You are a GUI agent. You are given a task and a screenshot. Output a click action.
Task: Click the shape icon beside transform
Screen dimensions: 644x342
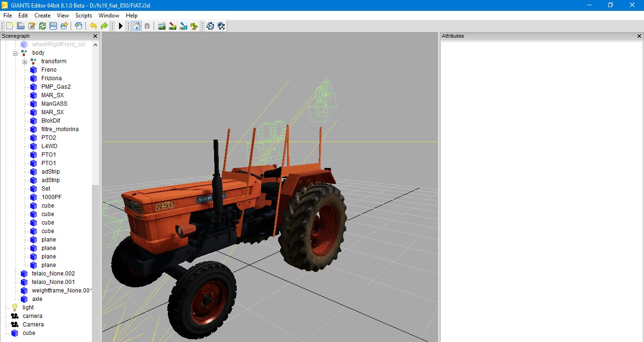(33, 61)
